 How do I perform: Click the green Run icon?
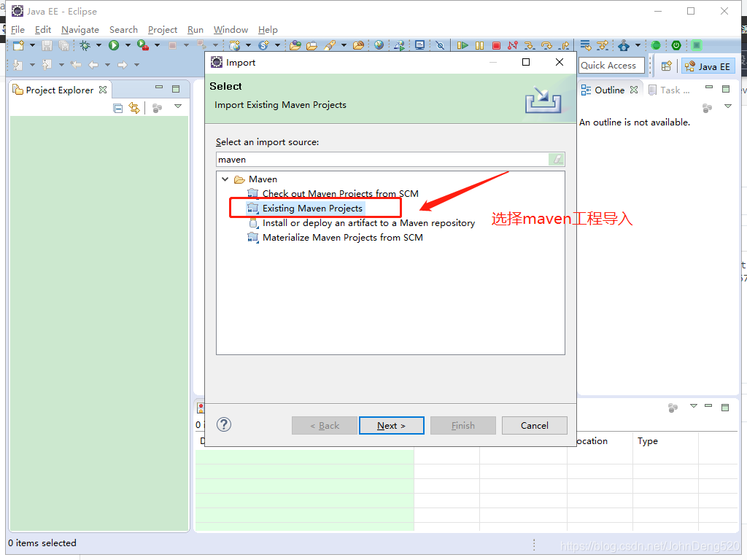click(113, 45)
